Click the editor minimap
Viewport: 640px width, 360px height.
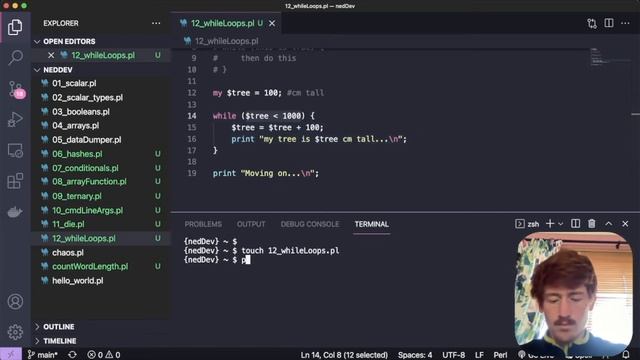(610, 56)
